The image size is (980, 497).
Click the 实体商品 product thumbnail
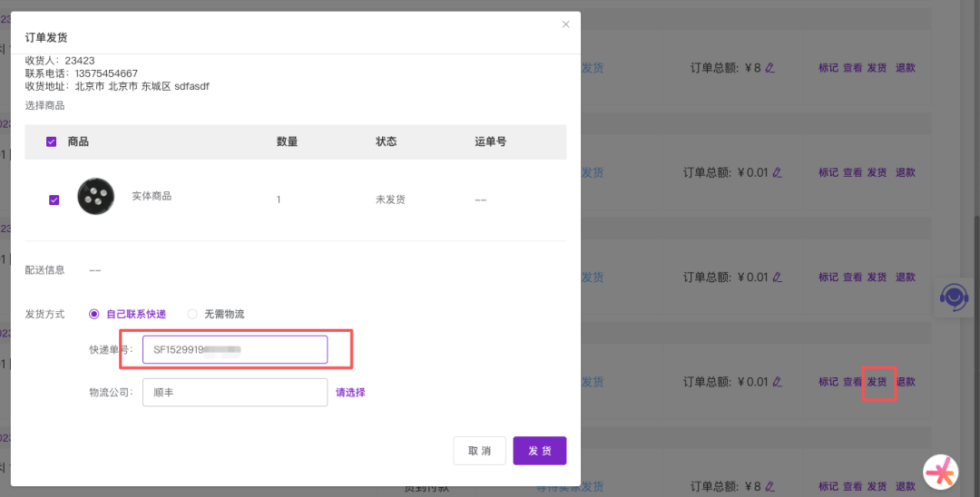96,196
